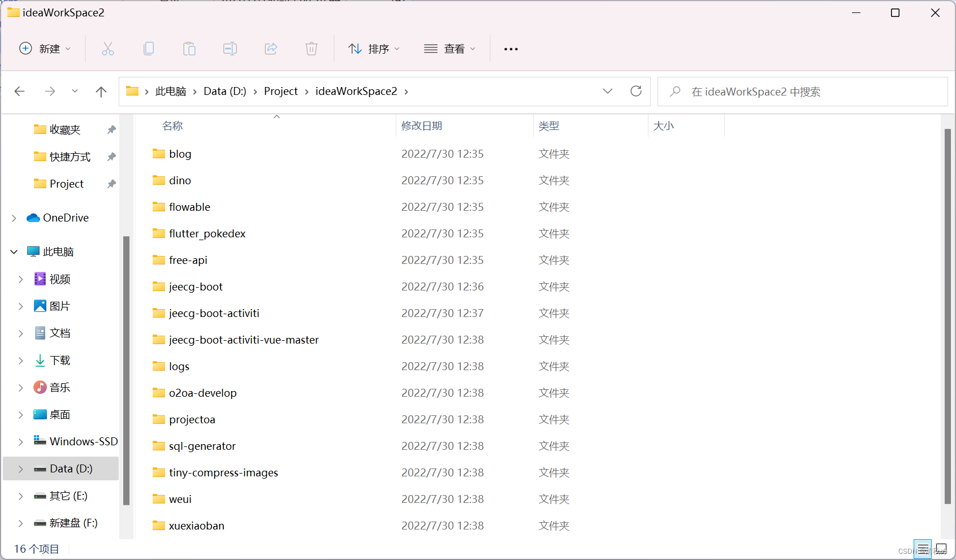Click the dino folder icon
The height and width of the screenshot is (560, 956).
click(159, 180)
